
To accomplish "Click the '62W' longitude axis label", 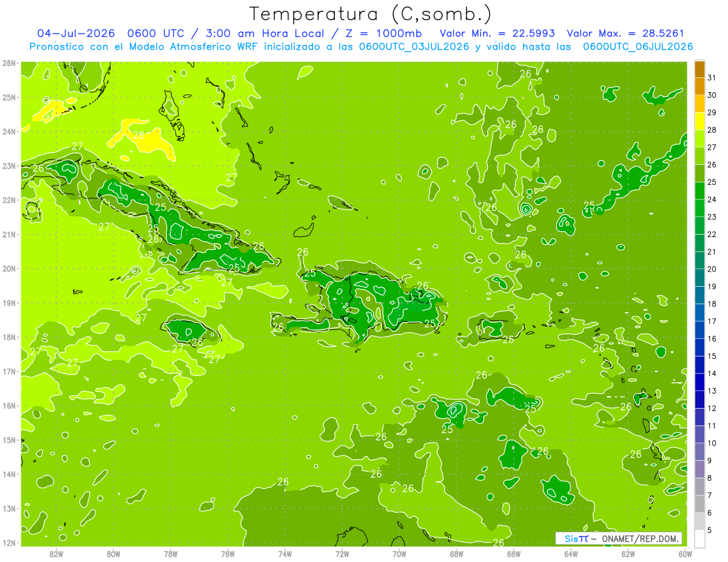I will point(628,553).
